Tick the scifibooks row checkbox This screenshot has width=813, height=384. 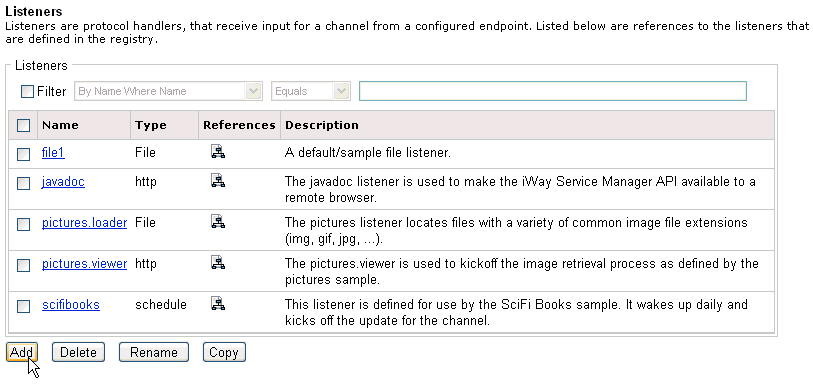(23, 306)
